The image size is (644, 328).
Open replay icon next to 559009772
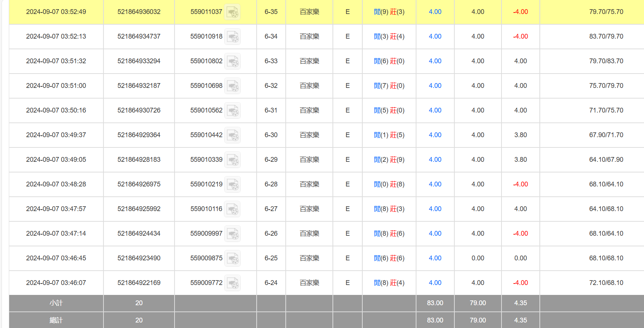(x=232, y=283)
